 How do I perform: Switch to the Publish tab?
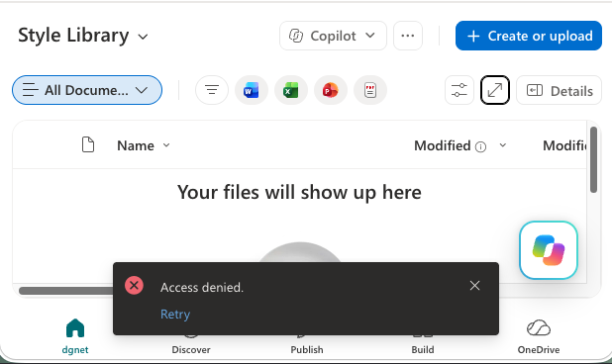(307, 343)
